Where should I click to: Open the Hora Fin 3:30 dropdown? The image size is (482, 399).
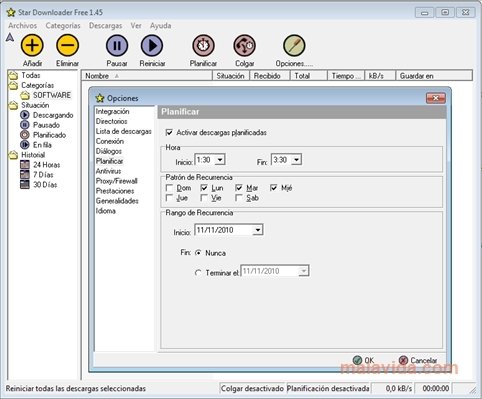click(296, 160)
